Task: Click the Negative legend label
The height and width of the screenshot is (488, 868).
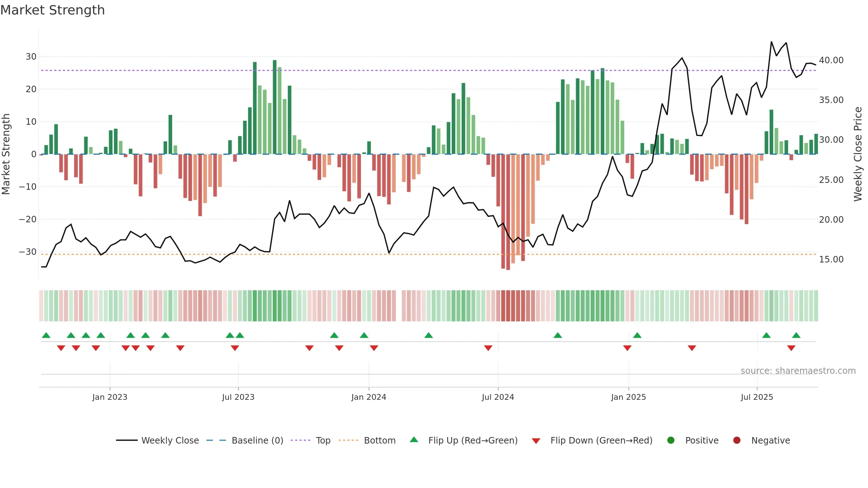Action: pos(771,440)
